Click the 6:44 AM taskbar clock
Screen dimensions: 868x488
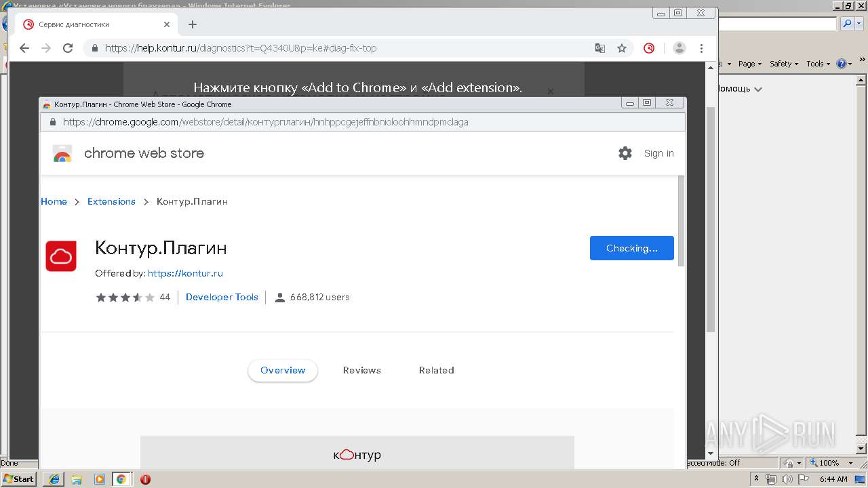pyautogui.click(x=833, y=479)
